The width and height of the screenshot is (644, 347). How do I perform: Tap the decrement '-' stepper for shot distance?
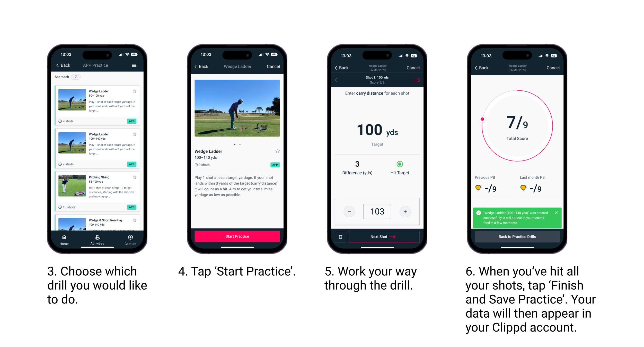tap(349, 211)
